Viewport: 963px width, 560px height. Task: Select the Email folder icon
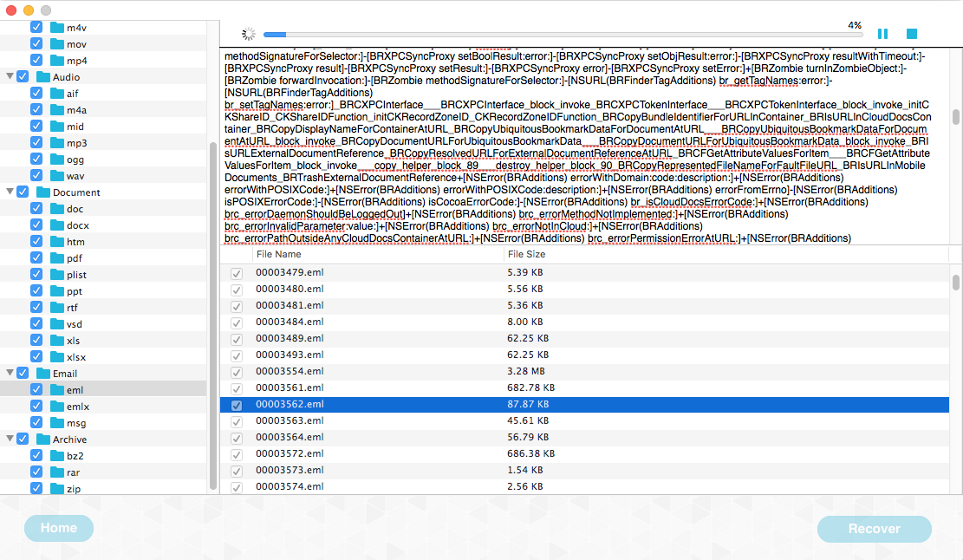click(x=43, y=374)
